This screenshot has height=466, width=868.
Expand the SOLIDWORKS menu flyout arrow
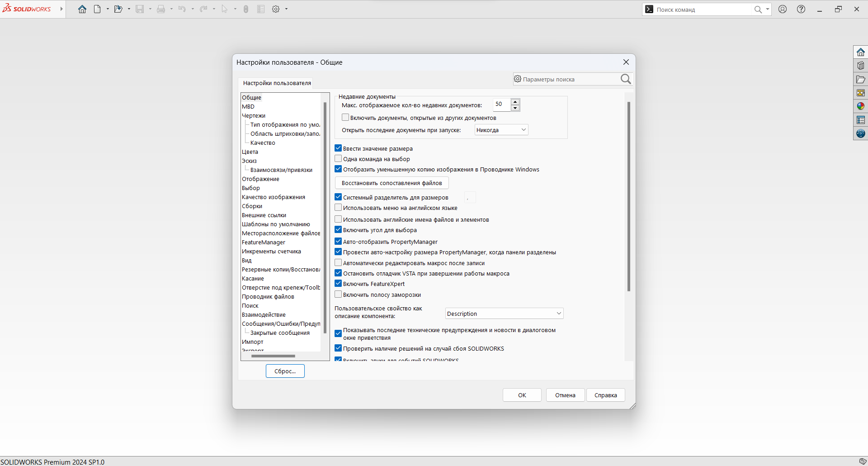coord(61,9)
